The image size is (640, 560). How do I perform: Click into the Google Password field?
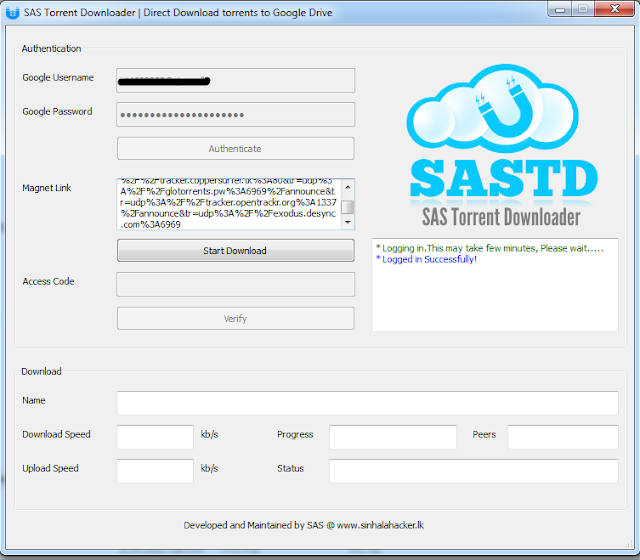235,114
